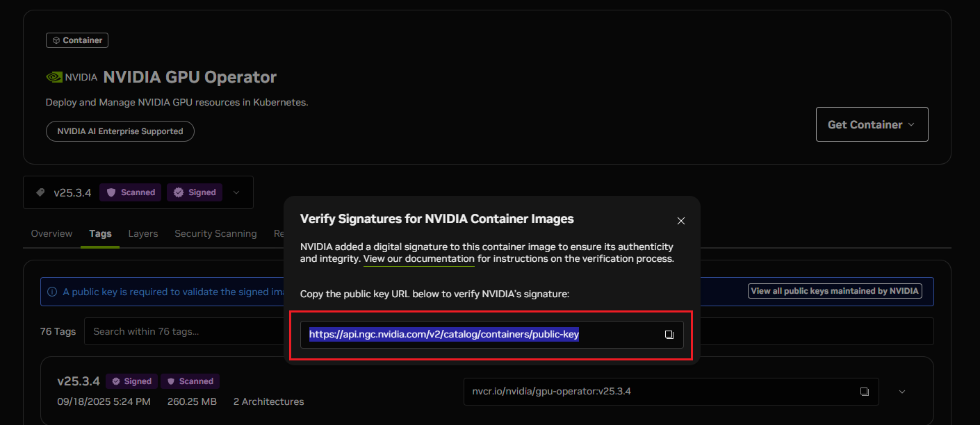Click the nvcr.io/nvidia/gpu-operator:v25.3.4 path field

pyautogui.click(x=671, y=392)
